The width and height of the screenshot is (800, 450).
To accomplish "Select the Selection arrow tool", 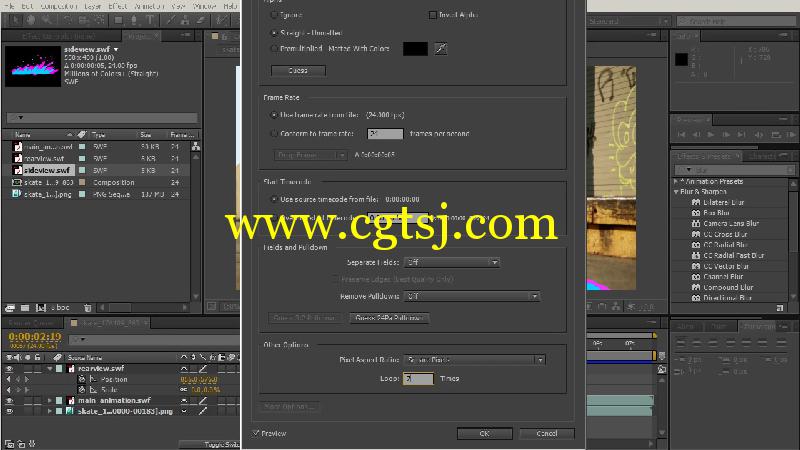I will [15, 20].
